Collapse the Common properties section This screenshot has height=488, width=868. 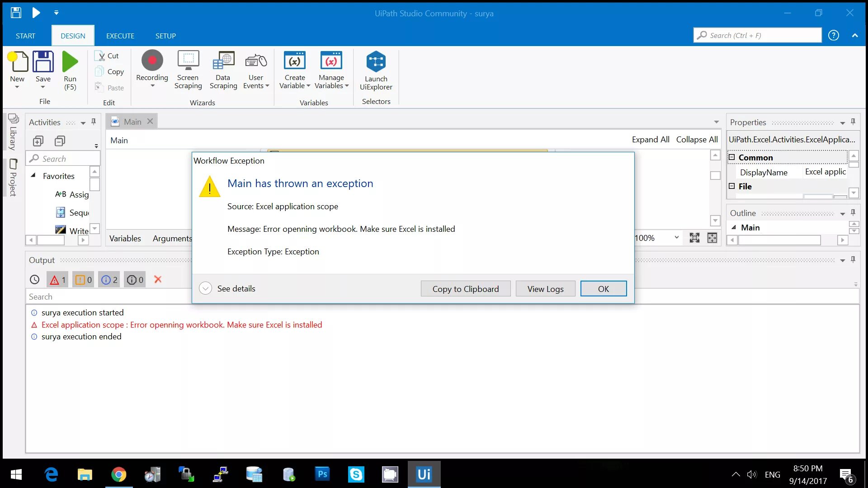pyautogui.click(x=732, y=157)
